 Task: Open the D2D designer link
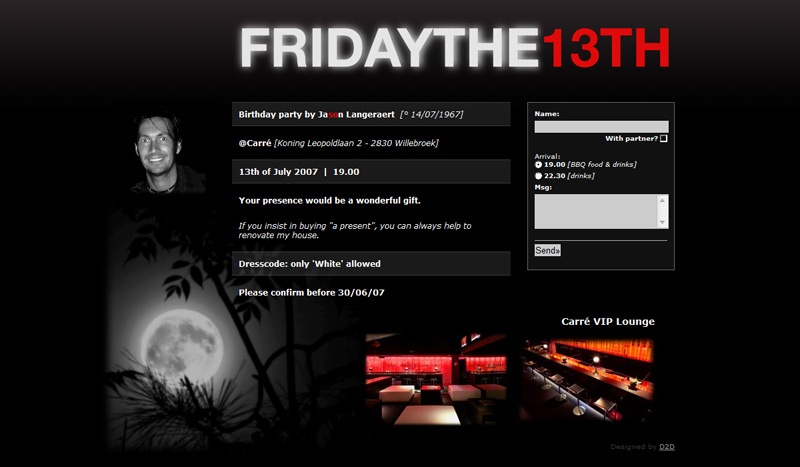pyautogui.click(x=667, y=447)
